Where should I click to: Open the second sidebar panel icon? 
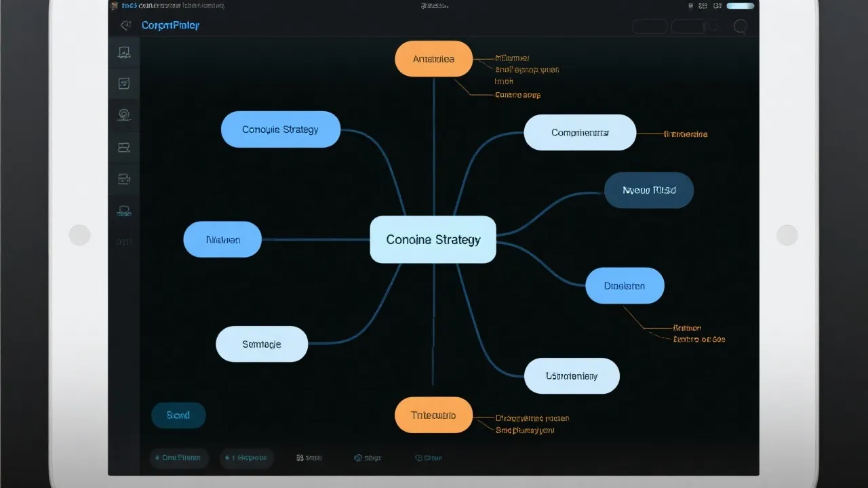(124, 84)
